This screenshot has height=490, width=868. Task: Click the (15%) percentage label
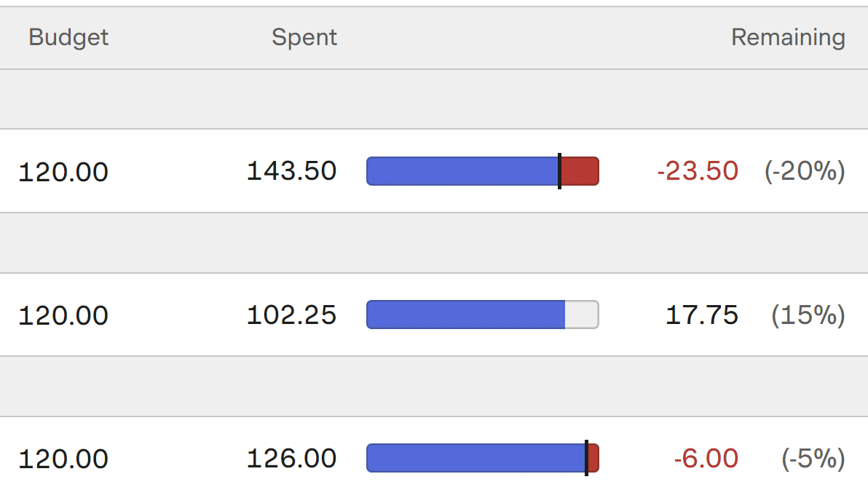pyautogui.click(x=808, y=315)
